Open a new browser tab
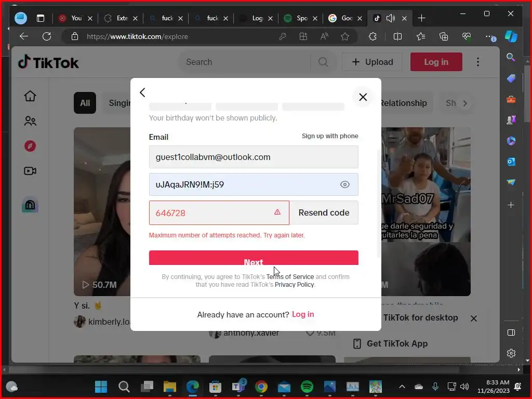Screen dimensions: 532x399 (421, 18)
